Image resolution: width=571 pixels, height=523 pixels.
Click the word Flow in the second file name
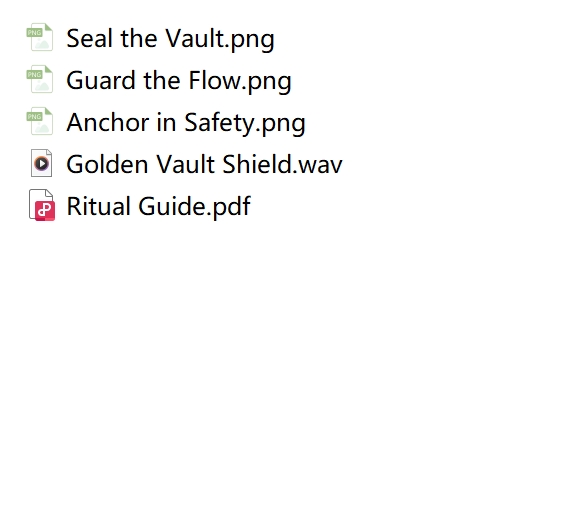(x=214, y=80)
